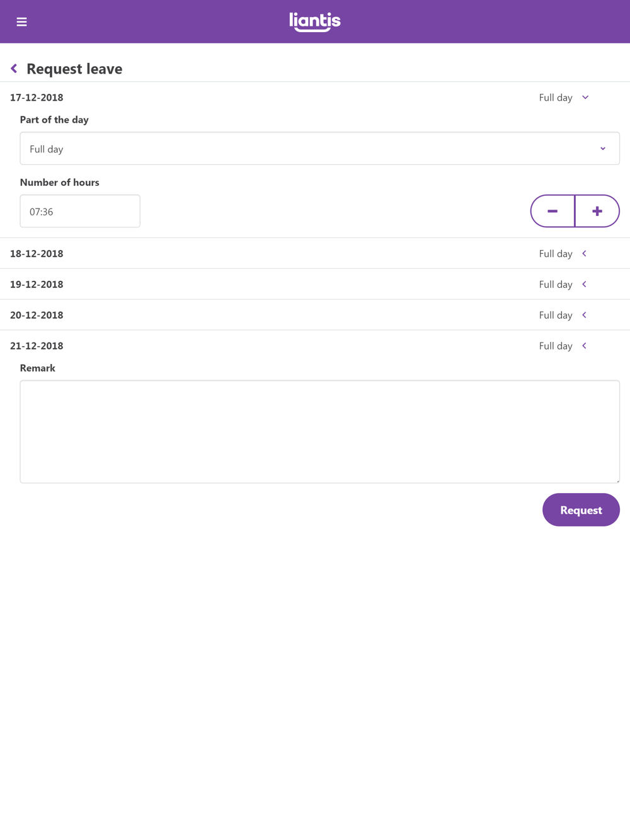Collapse the 17-12-2018 day section
Viewport: 630px width, 840px height.
point(585,98)
